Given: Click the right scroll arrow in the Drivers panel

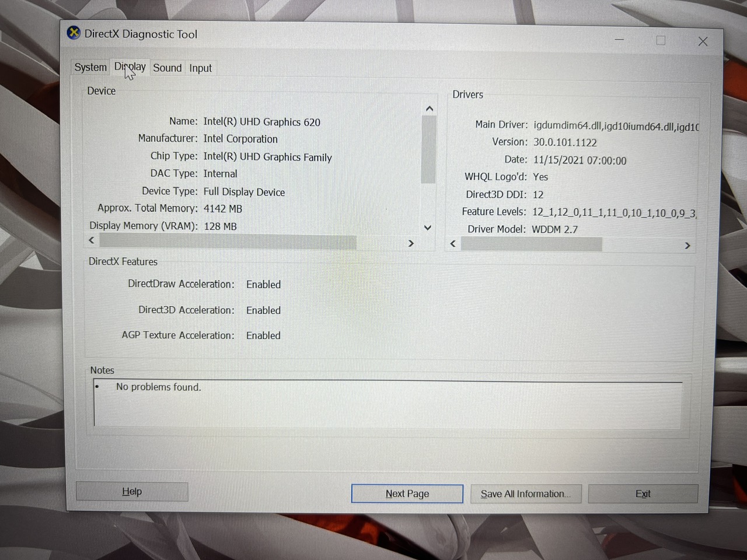Looking at the screenshot, I should pos(687,246).
